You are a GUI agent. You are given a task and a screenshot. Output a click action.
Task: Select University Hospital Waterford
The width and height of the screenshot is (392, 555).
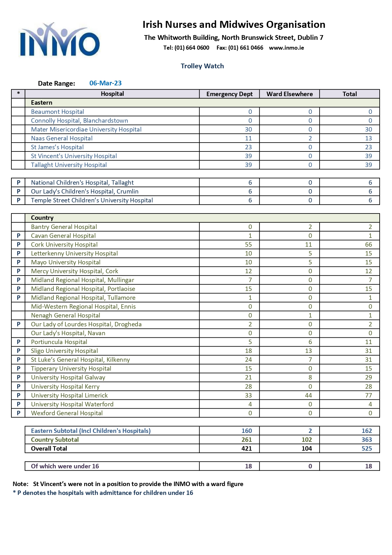pos(72,404)
